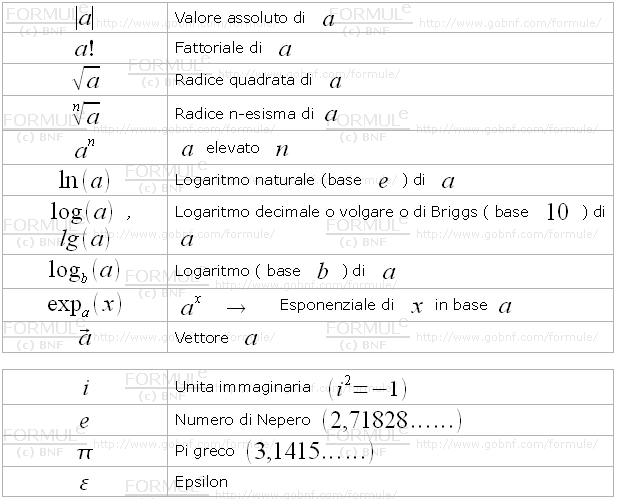Click the value 3,1415 next to Pi greco

click(x=310, y=452)
